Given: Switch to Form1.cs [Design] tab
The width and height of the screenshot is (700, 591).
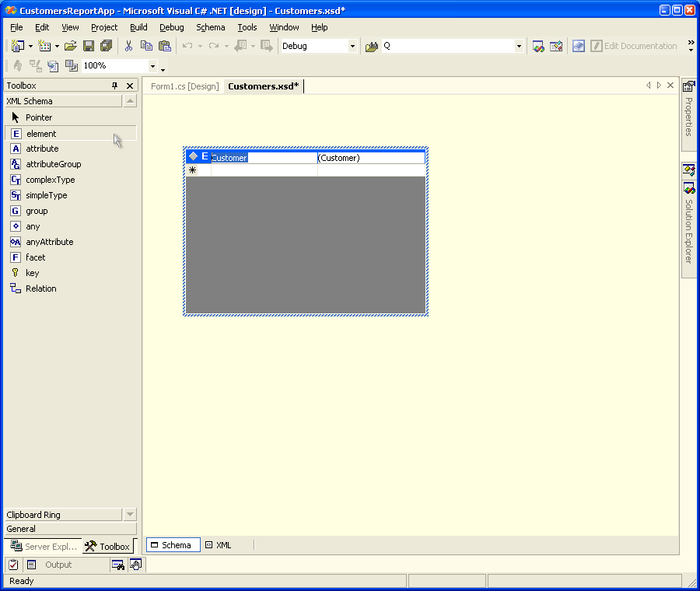Looking at the screenshot, I should coord(184,86).
